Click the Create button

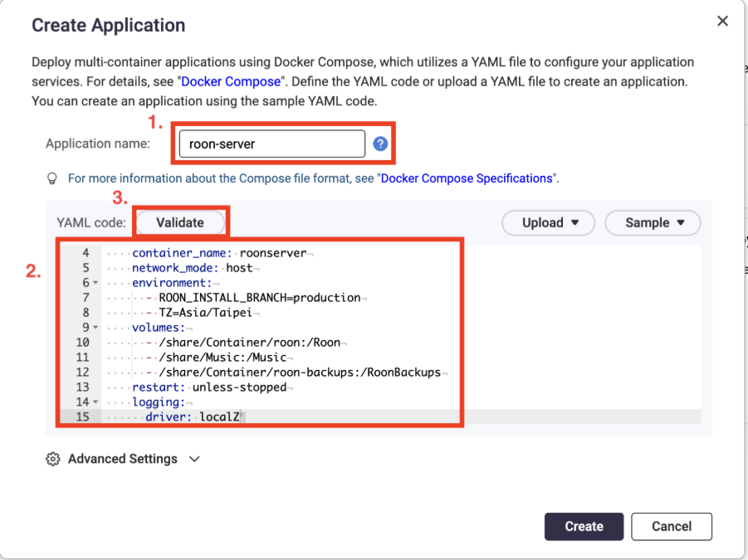(x=584, y=527)
